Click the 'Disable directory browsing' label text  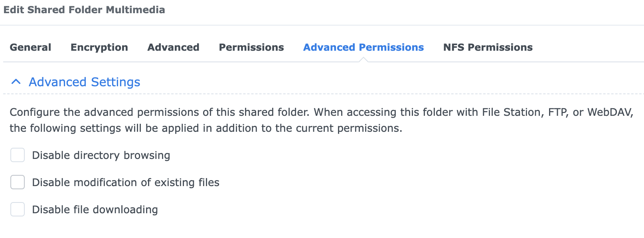(101, 155)
